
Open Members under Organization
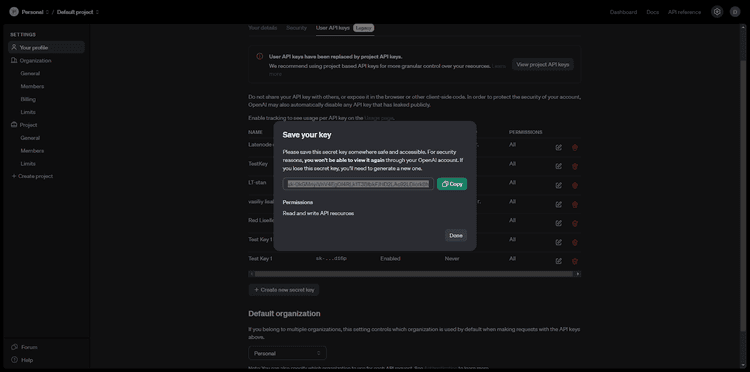(32, 87)
